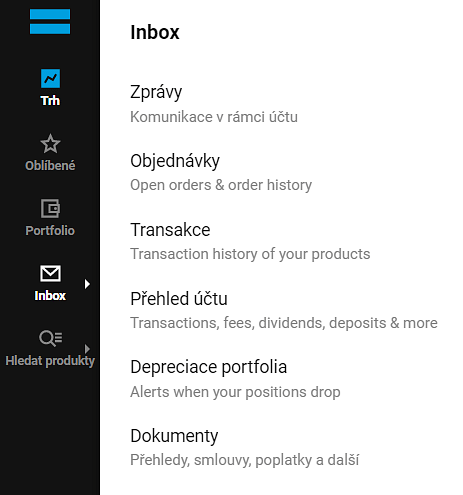
Task: Click the "Open orders & order history" description
Action: coord(221,185)
